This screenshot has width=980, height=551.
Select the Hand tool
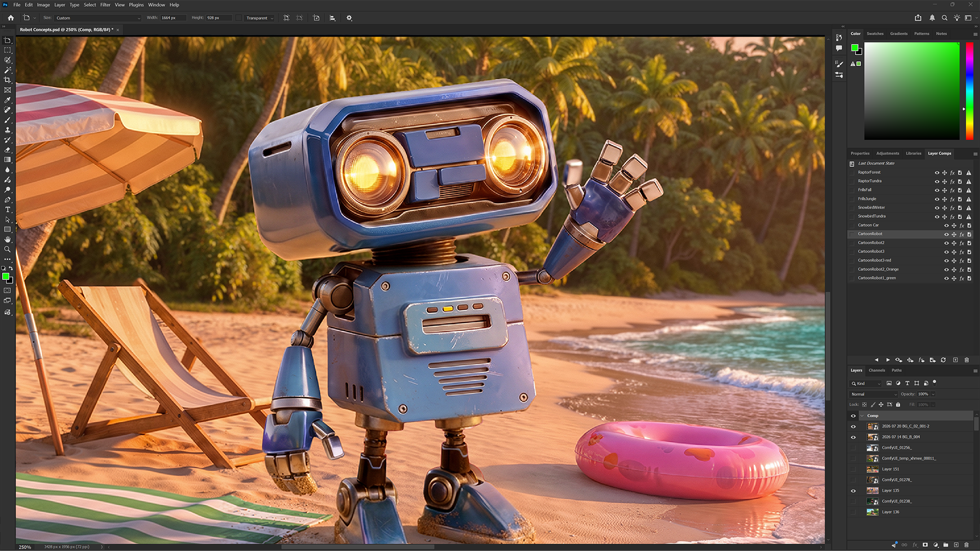8,239
